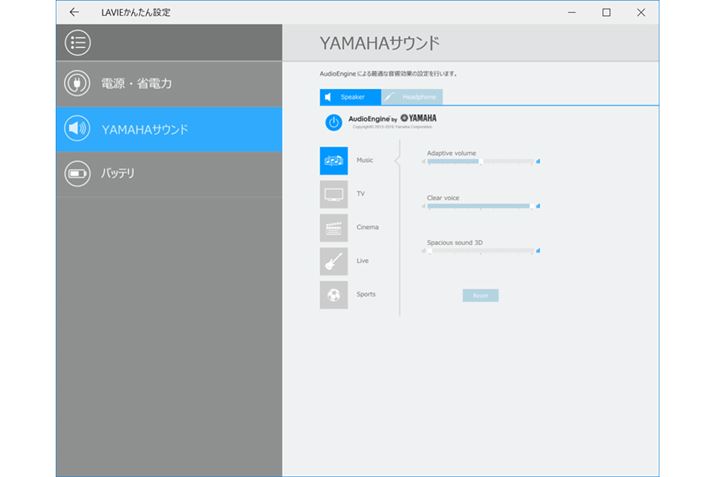Choose the Cinema clapperboard preset
The image size is (715, 477).
click(333, 228)
